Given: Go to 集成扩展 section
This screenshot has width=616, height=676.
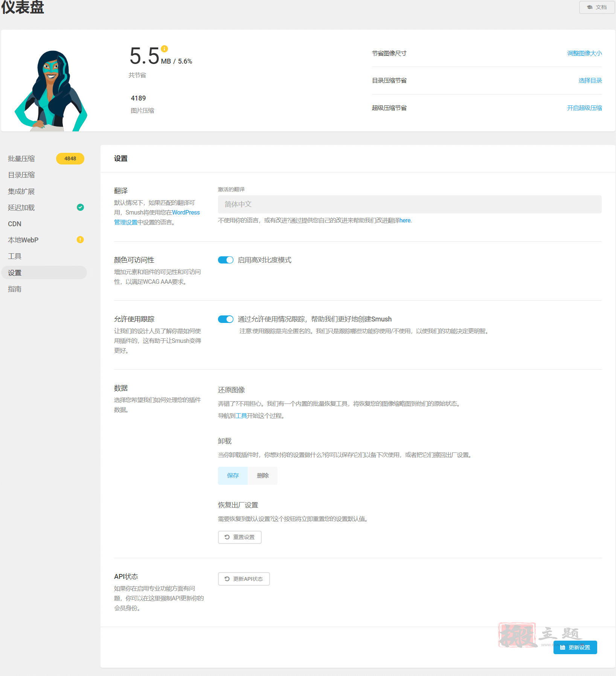Looking at the screenshot, I should 21,192.
